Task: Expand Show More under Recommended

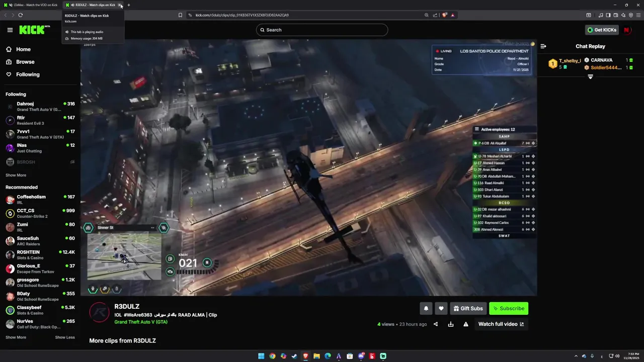Action: 16,337
